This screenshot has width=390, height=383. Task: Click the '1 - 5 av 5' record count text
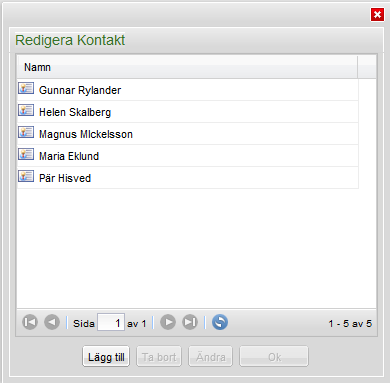(x=350, y=323)
